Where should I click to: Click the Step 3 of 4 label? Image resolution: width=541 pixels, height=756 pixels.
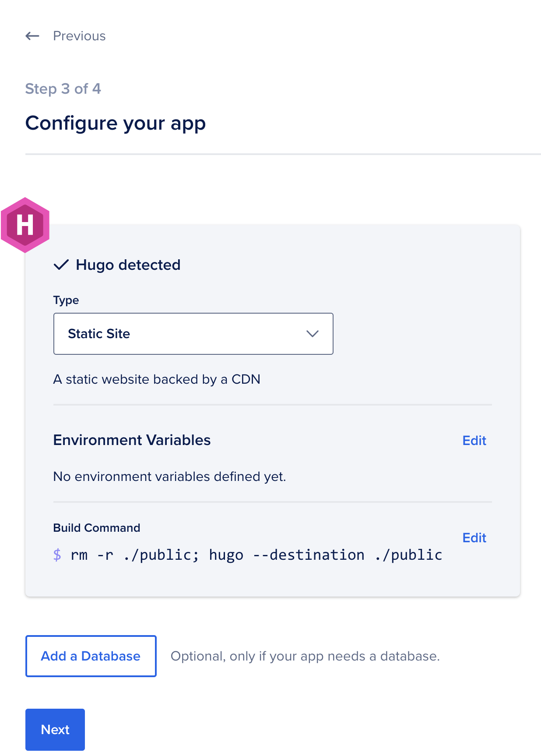click(x=63, y=88)
